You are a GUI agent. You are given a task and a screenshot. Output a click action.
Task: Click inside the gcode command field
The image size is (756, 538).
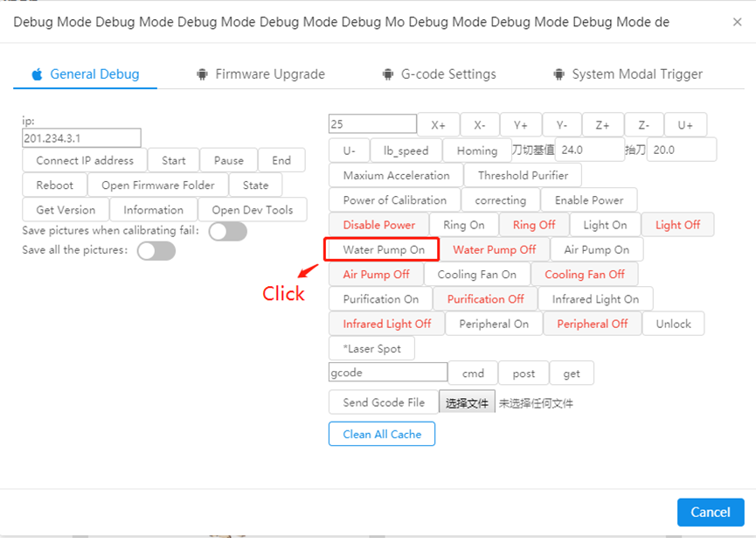click(x=387, y=372)
